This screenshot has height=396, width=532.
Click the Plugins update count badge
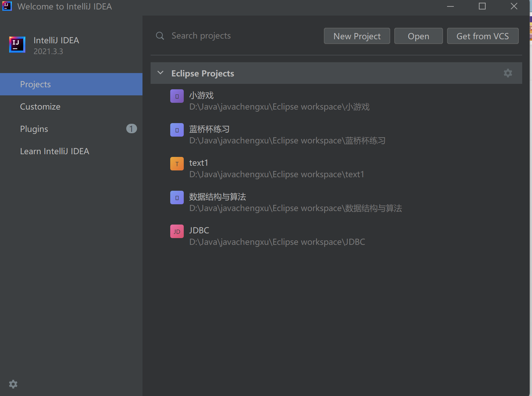(x=132, y=129)
